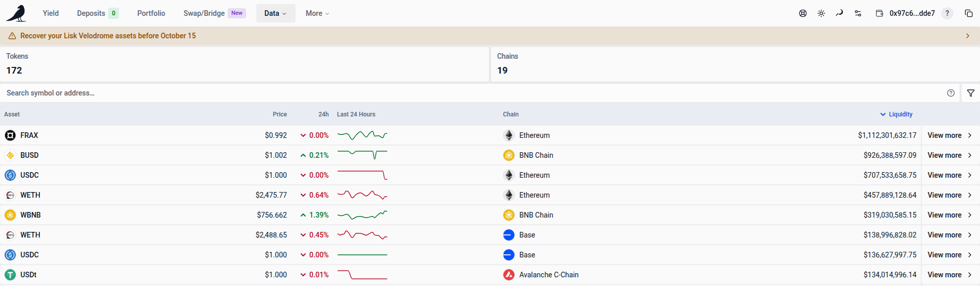
Task: Click the help circle inside the search bar
Action: point(951,93)
